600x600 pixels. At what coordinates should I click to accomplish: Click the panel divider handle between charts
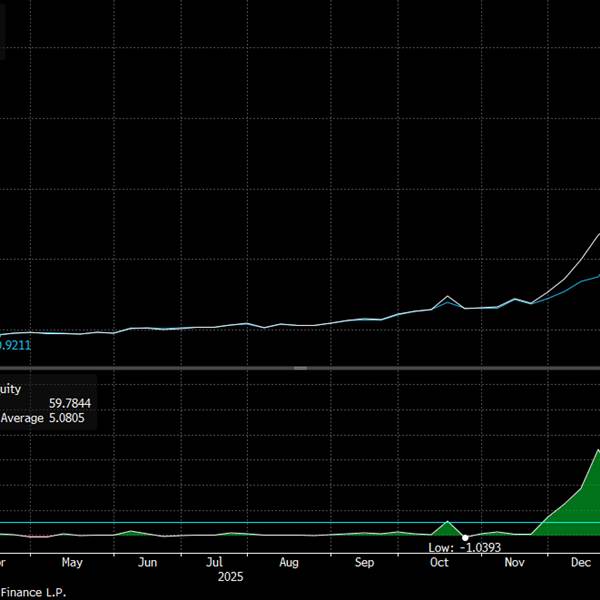coord(300,369)
